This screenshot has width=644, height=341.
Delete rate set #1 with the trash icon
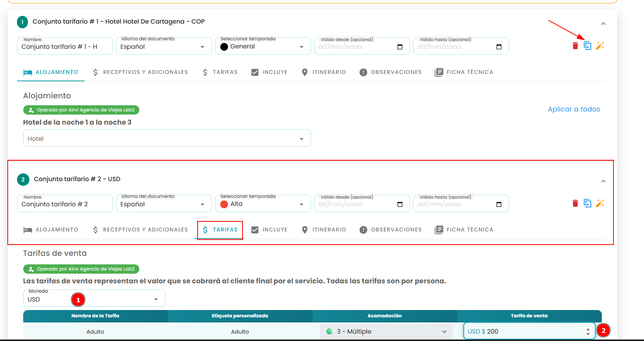point(575,46)
